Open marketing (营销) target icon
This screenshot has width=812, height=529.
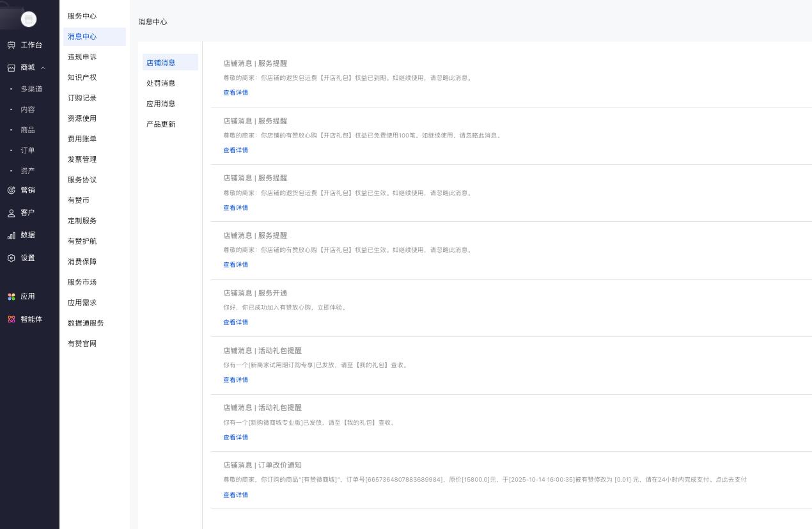click(x=11, y=191)
